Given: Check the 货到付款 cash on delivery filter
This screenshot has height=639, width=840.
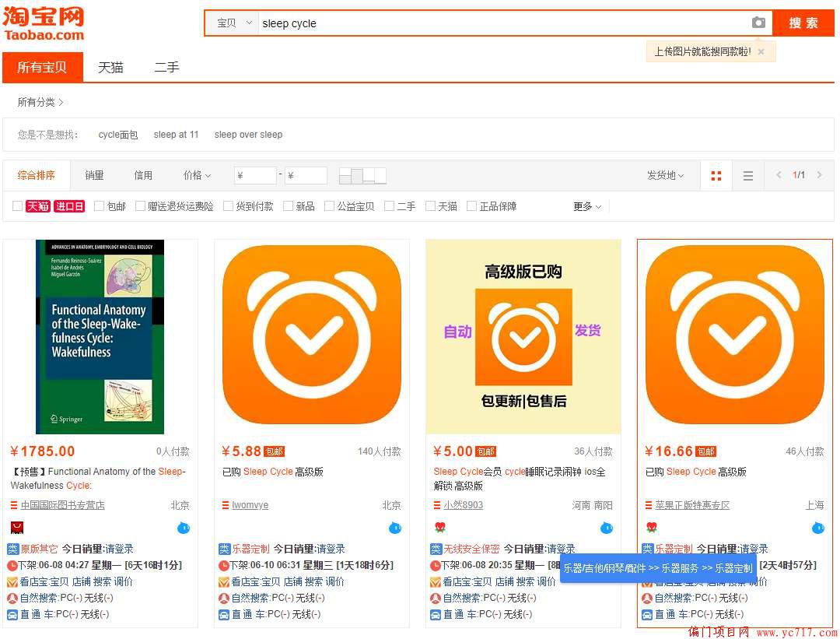Looking at the screenshot, I should [x=228, y=206].
